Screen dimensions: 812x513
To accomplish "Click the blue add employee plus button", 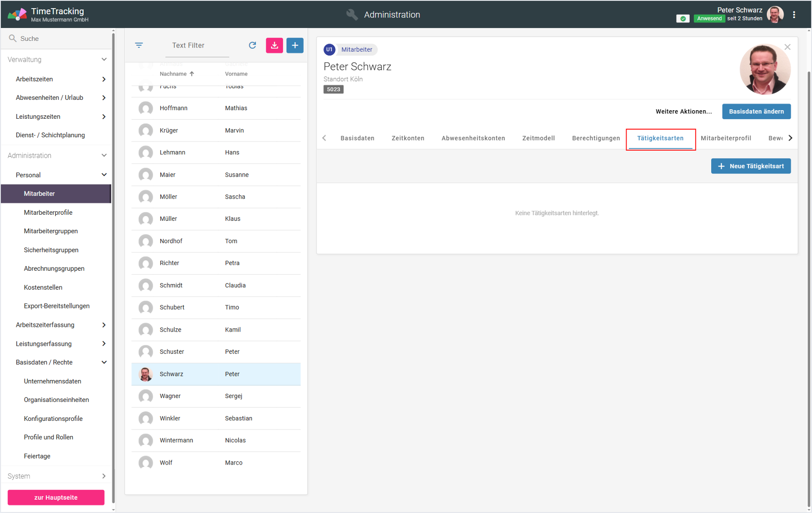I will point(295,45).
